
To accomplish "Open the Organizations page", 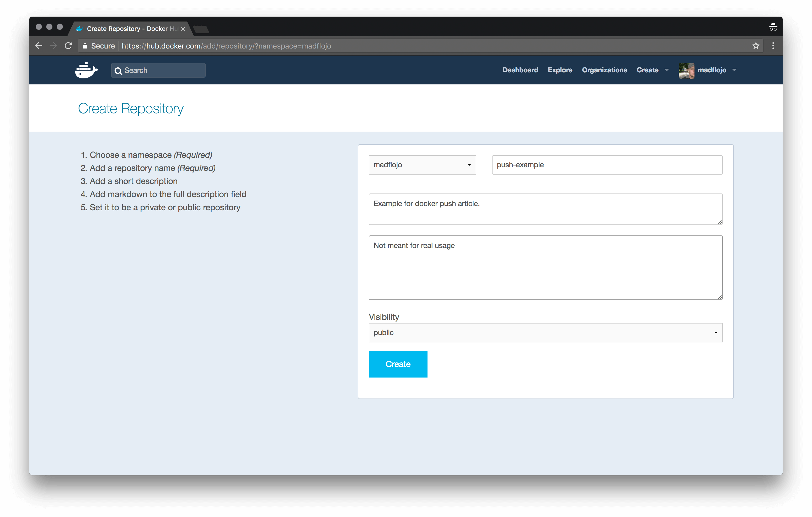I will coord(604,70).
